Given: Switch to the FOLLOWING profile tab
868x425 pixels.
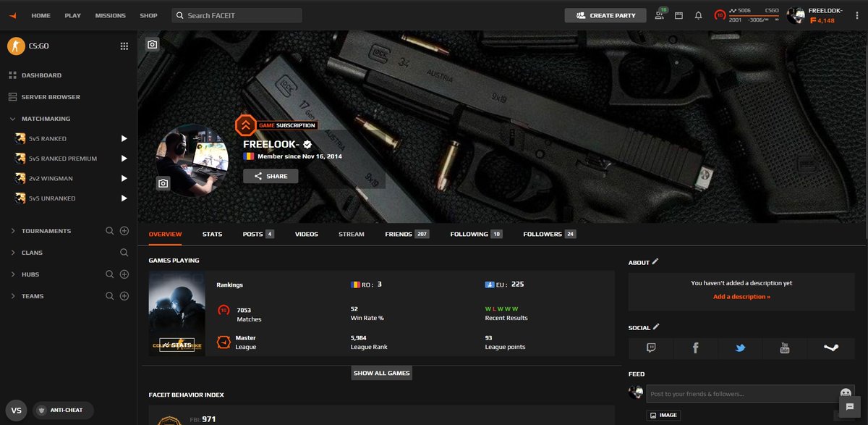Looking at the screenshot, I should 476,235.
